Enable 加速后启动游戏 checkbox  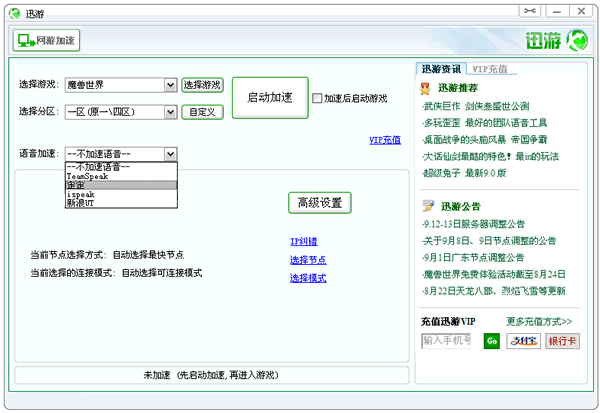[x=318, y=99]
